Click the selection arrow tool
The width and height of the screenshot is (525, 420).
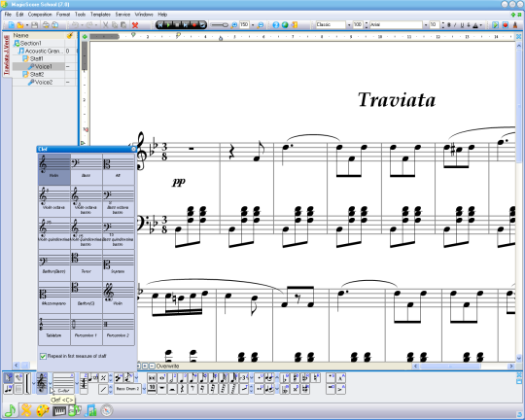(9, 378)
